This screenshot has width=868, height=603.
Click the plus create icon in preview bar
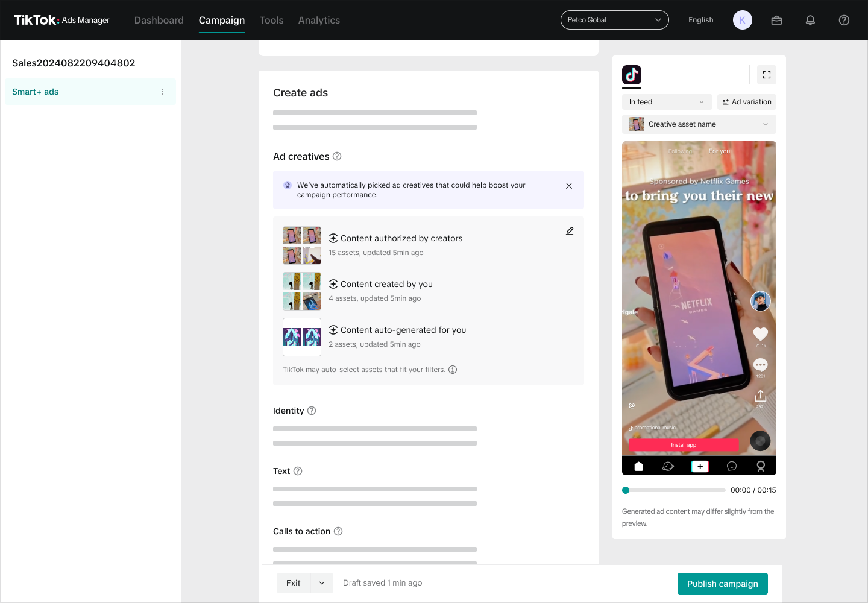(700, 466)
